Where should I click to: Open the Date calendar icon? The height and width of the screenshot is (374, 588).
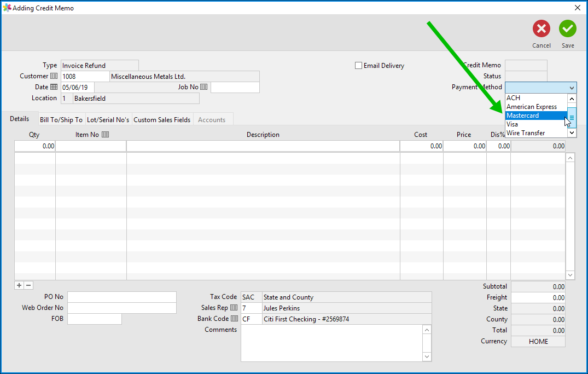click(54, 87)
